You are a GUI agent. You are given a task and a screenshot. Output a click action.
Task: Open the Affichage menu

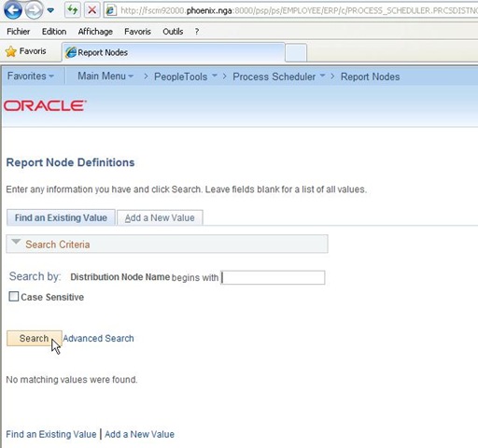[95, 32]
